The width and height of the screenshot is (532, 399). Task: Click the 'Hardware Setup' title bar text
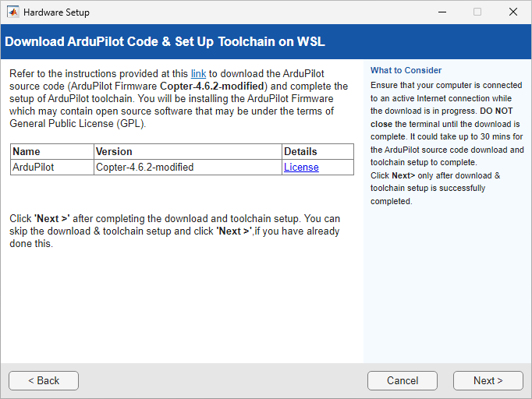point(56,12)
